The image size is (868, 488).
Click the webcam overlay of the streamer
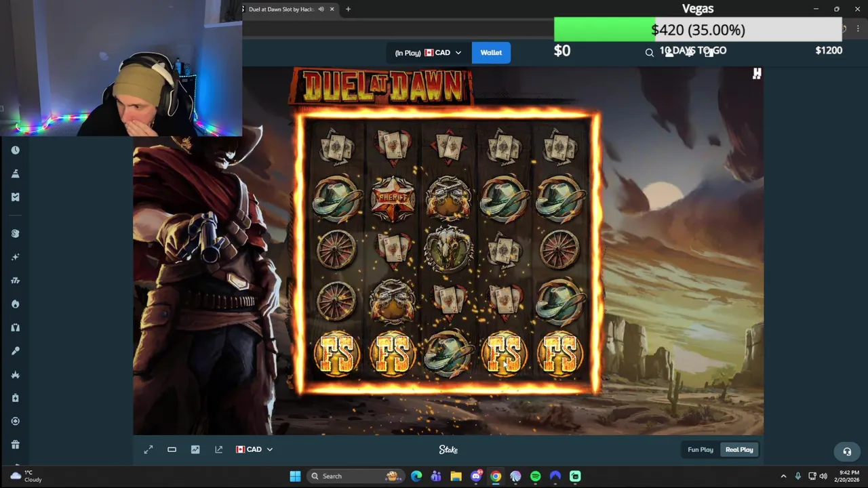(121, 68)
